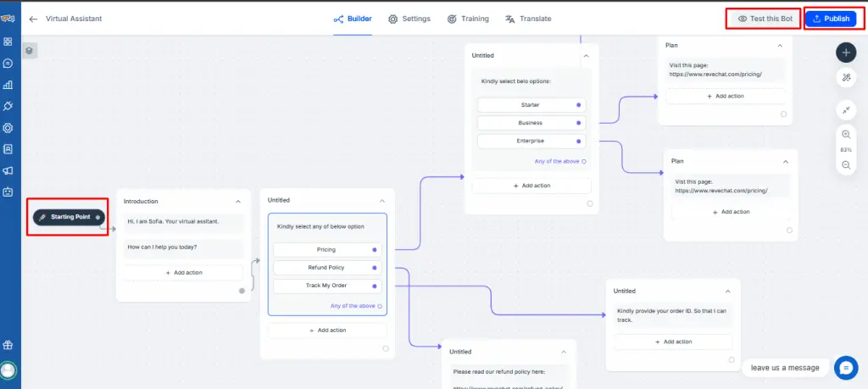
Task: Collapse the upper Plan card
Action: (x=780, y=46)
